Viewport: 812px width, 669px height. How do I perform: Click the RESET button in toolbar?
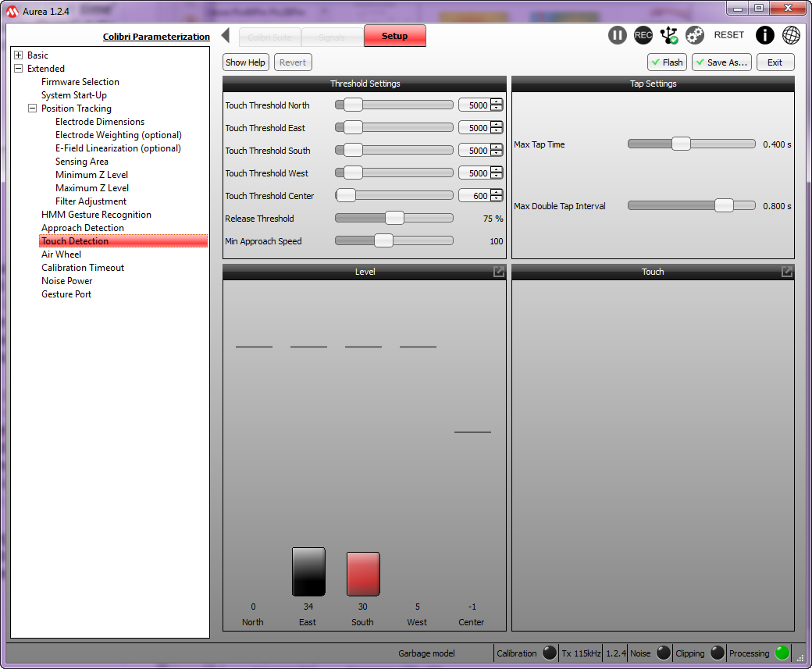[729, 35]
